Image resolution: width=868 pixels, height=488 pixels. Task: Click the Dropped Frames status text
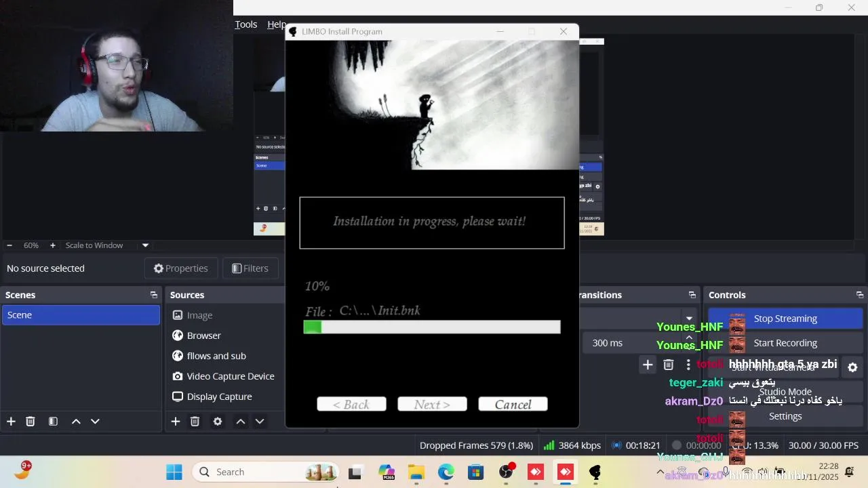click(476, 445)
